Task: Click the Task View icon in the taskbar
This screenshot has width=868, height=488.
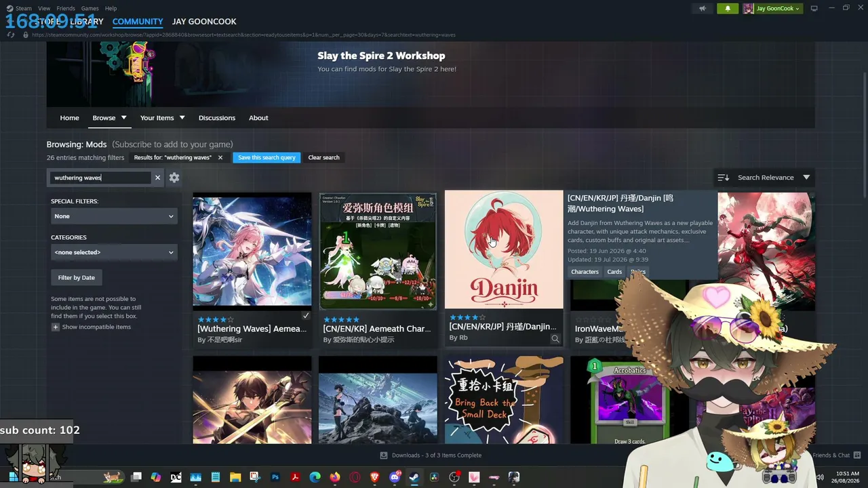Action: 136,477
